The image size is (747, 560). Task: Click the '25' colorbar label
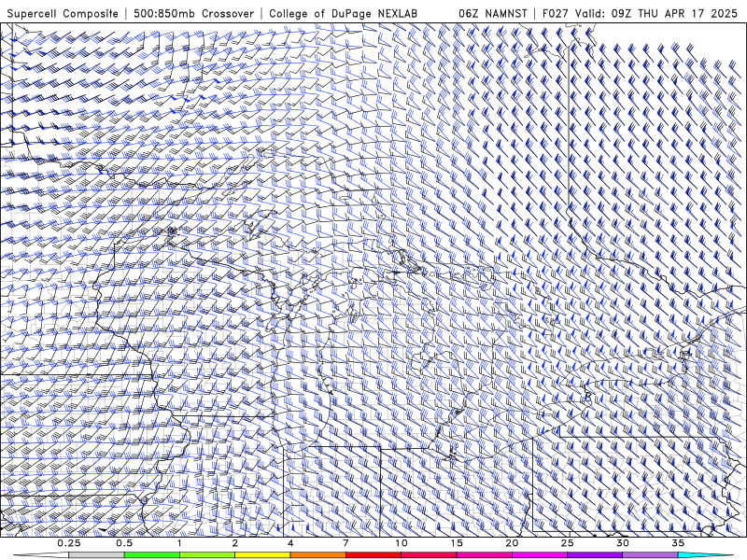tap(567, 543)
